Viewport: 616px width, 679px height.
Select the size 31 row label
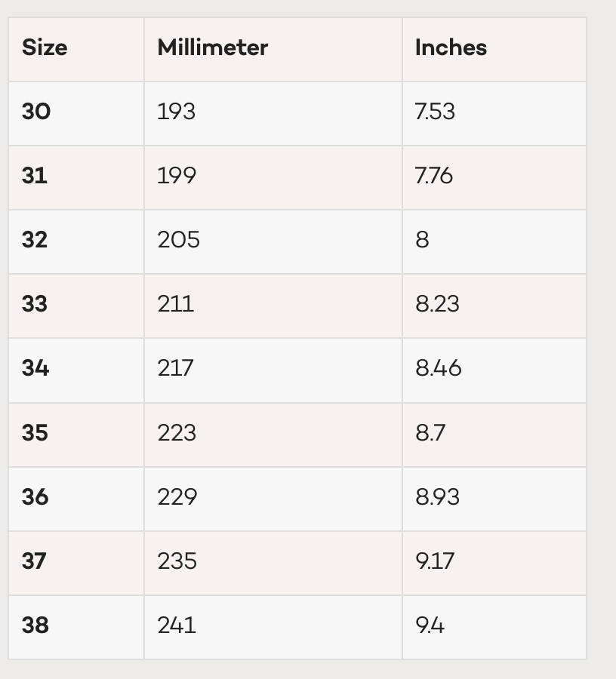(x=35, y=176)
